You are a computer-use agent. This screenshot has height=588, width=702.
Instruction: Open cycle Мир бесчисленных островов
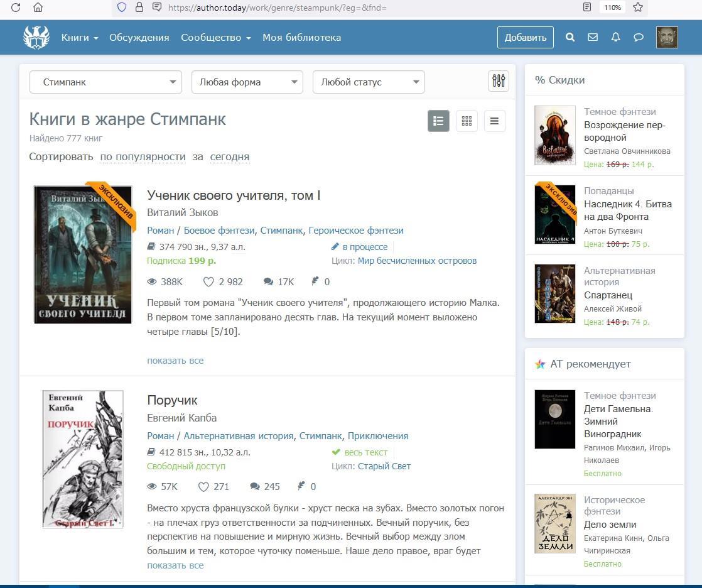click(x=418, y=261)
